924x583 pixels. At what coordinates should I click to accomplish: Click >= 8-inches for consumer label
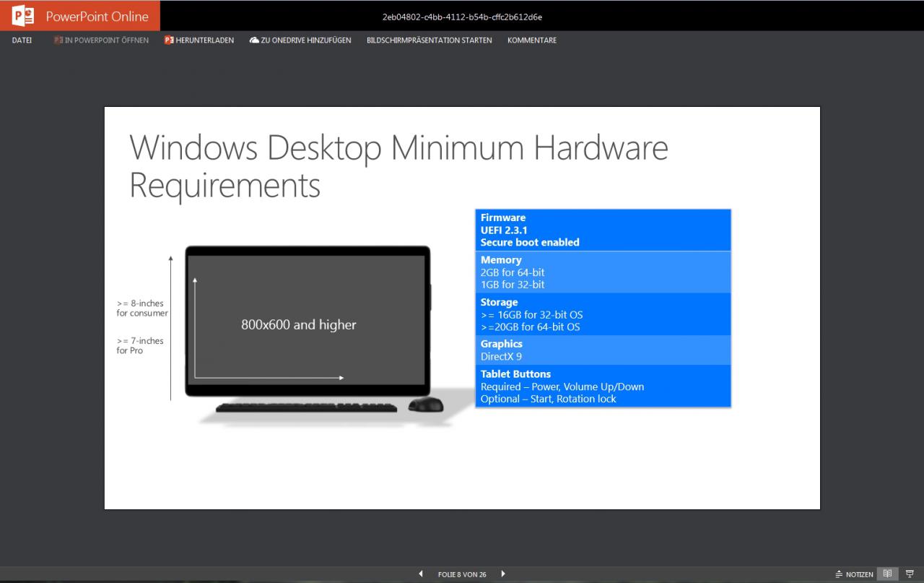142,308
